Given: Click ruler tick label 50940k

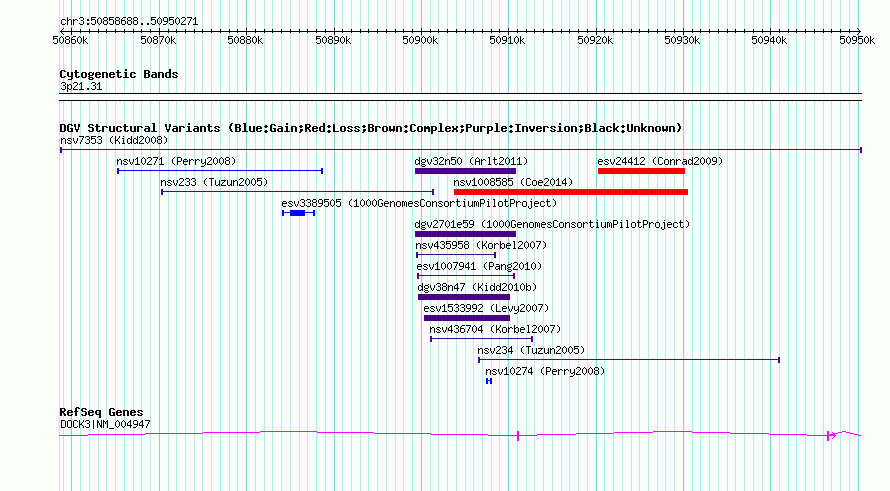Looking at the screenshot, I should click(769, 40).
